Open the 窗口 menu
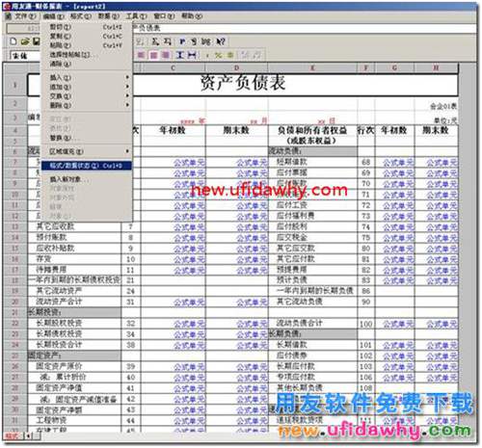The image size is (482, 448). pos(164,16)
